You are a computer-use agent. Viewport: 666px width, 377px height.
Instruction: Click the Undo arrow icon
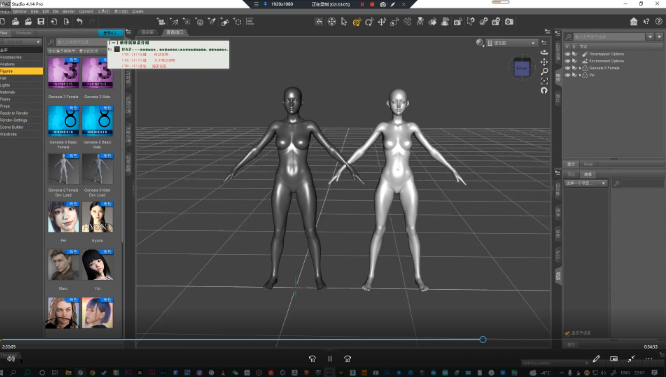click(79, 22)
